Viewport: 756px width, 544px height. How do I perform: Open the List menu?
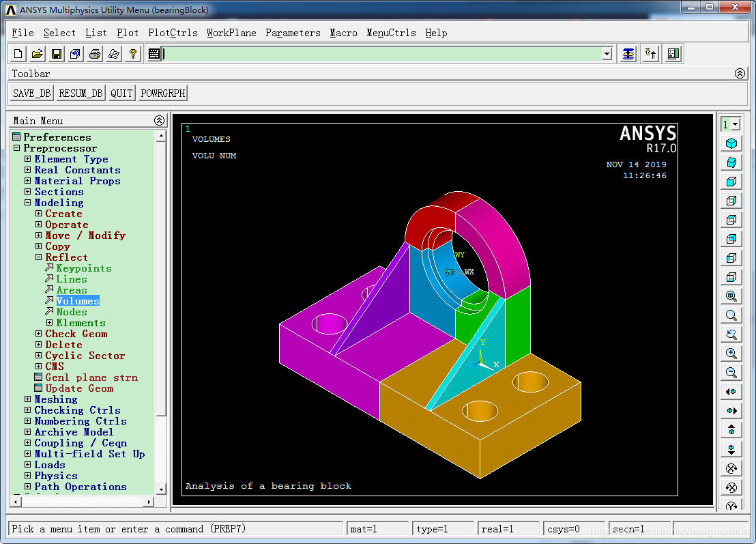[x=96, y=33]
